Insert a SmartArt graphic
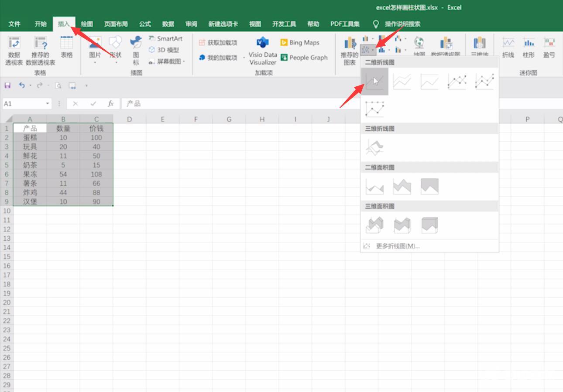Image resolution: width=563 pixels, height=392 pixels. click(x=165, y=39)
